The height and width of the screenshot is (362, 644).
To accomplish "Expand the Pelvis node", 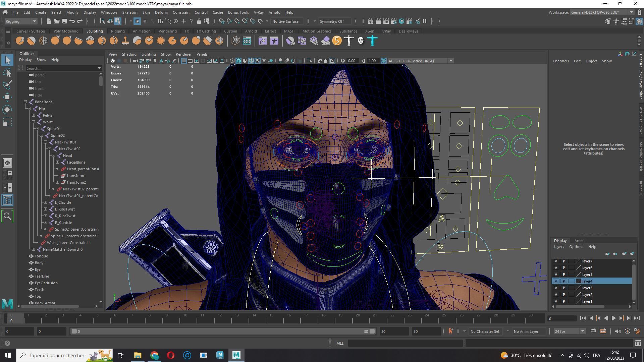I will point(34,115).
